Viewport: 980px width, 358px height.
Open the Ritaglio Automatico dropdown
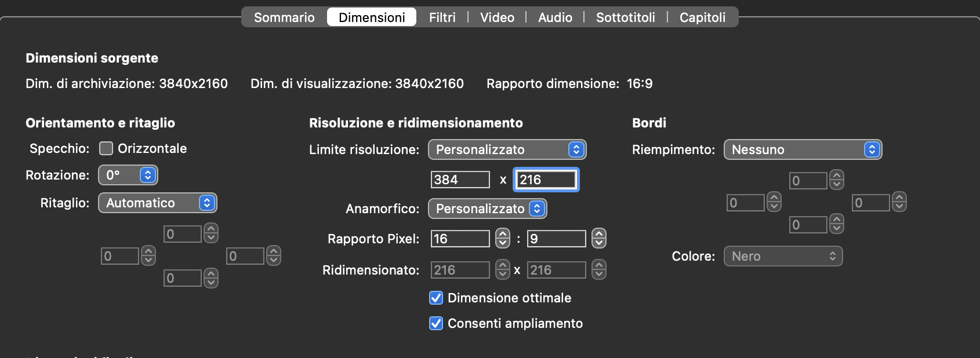[158, 203]
